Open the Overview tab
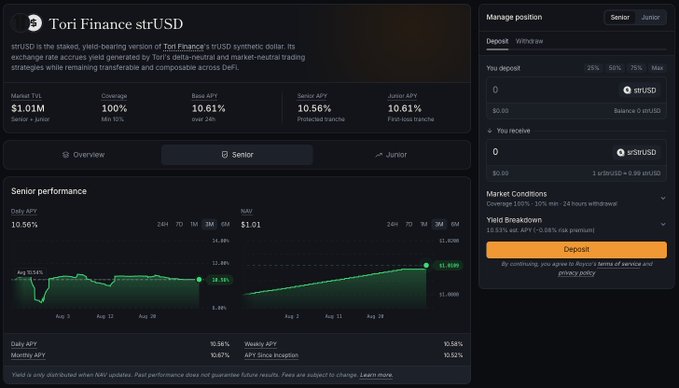This screenshot has height=388, width=679. (84, 155)
